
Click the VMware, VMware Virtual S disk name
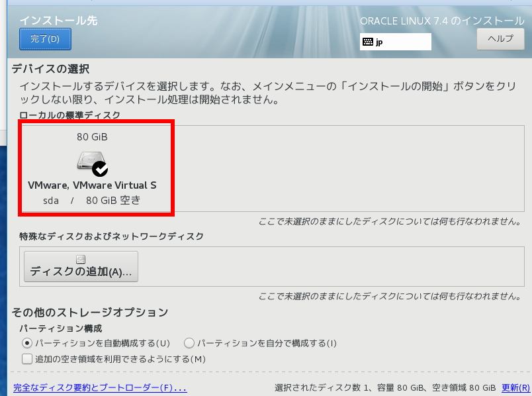tap(92, 185)
